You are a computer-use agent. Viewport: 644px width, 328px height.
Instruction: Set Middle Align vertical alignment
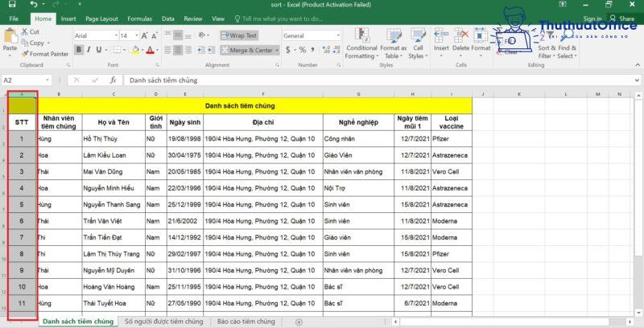point(177,35)
